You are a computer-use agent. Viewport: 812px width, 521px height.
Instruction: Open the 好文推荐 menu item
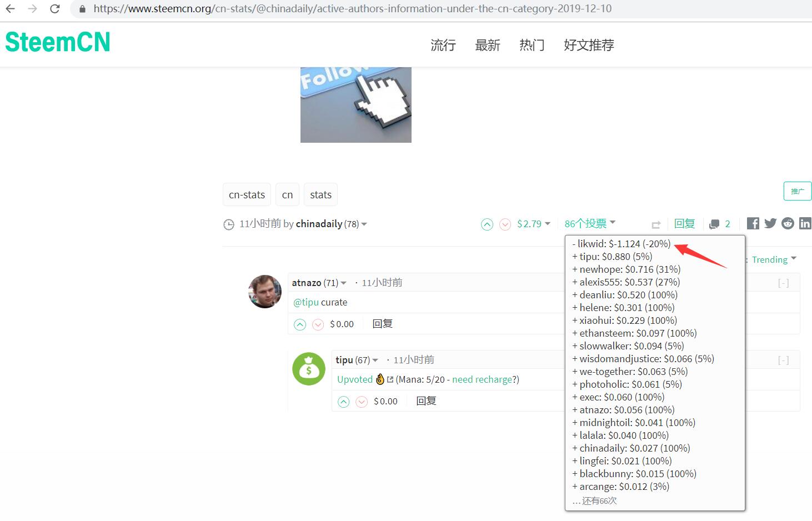589,45
